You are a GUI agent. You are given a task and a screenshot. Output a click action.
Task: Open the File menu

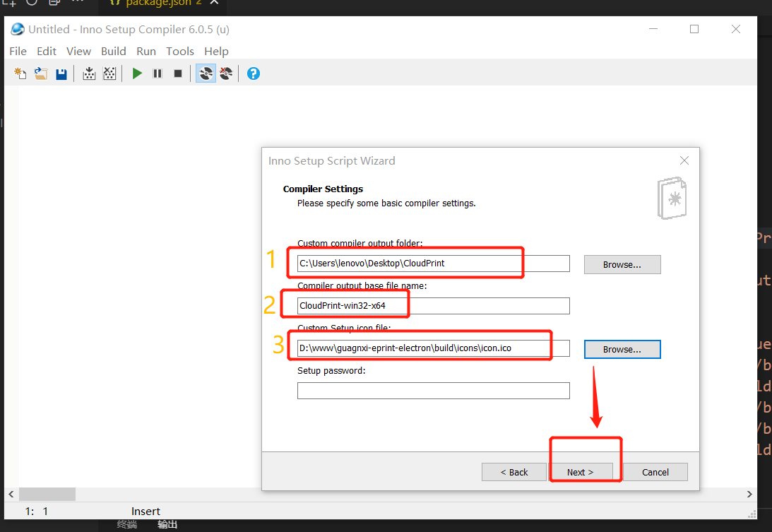point(18,52)
